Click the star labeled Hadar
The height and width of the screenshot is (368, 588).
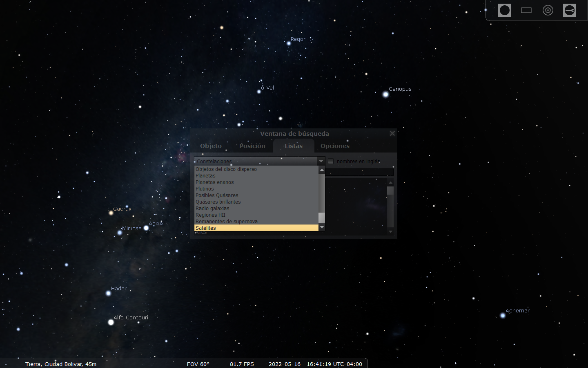point(108,293)
